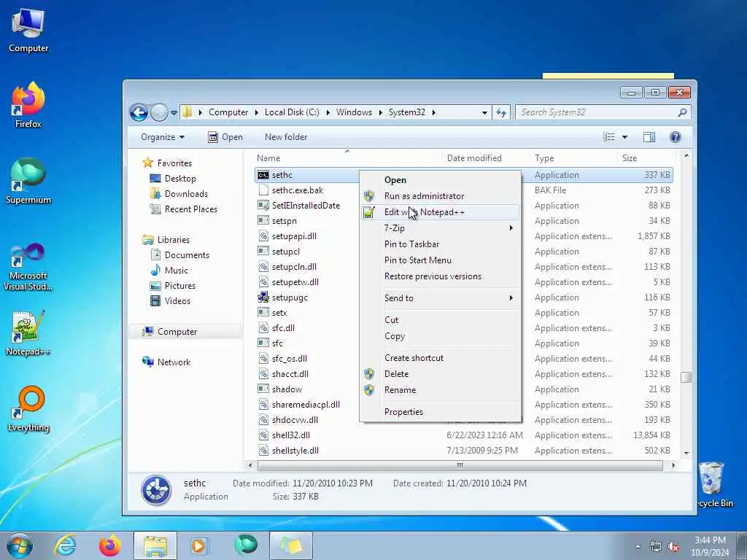Click the Type column header
The image size is (747, 560).
573,158
